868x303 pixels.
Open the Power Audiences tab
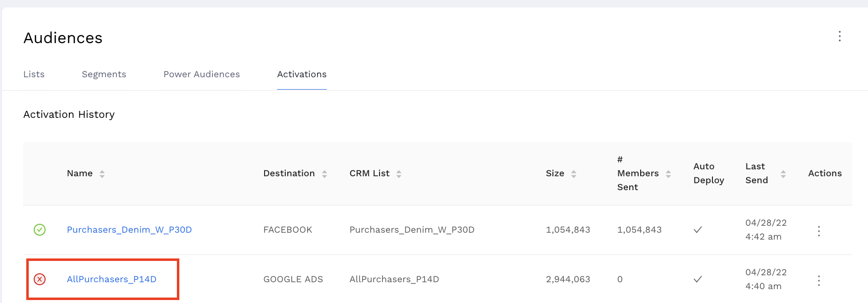tap(202, 74)
